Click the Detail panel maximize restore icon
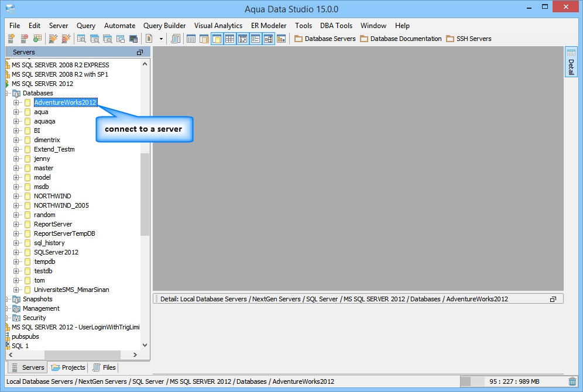This screenshot has width=583, height=392. [x=553, y=299]
